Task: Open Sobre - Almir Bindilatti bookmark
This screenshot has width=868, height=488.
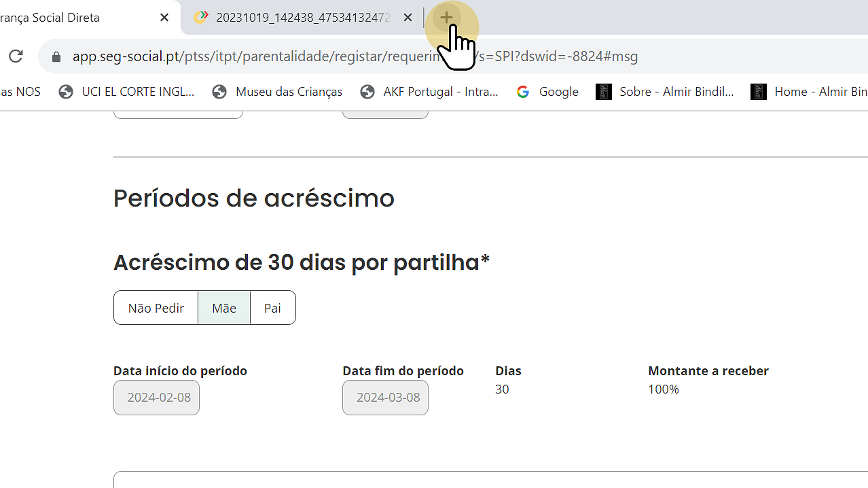Action: [x=665, y=92]
